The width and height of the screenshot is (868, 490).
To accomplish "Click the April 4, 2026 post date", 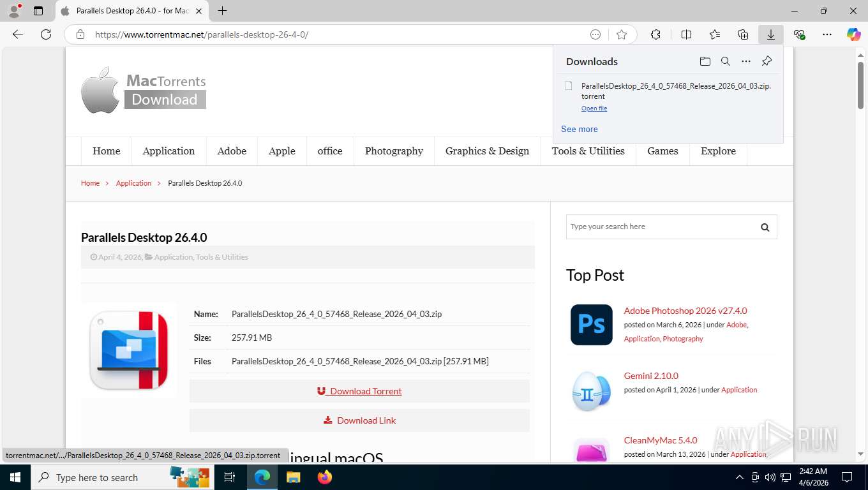I will point(119,257).
